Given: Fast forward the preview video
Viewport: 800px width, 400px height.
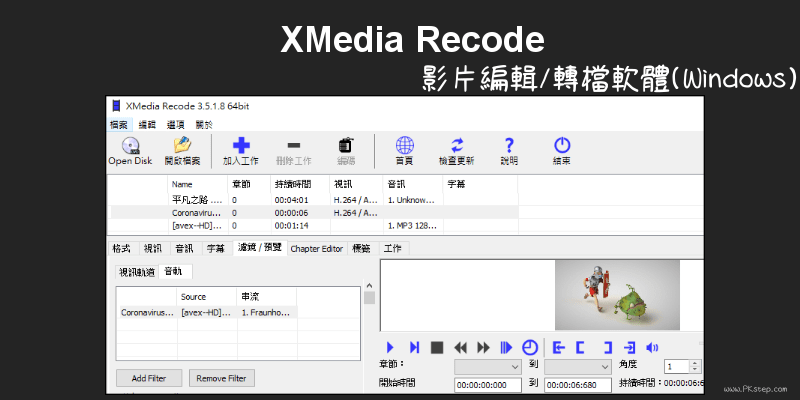Looking at the screenshot, I should (483, 348).
